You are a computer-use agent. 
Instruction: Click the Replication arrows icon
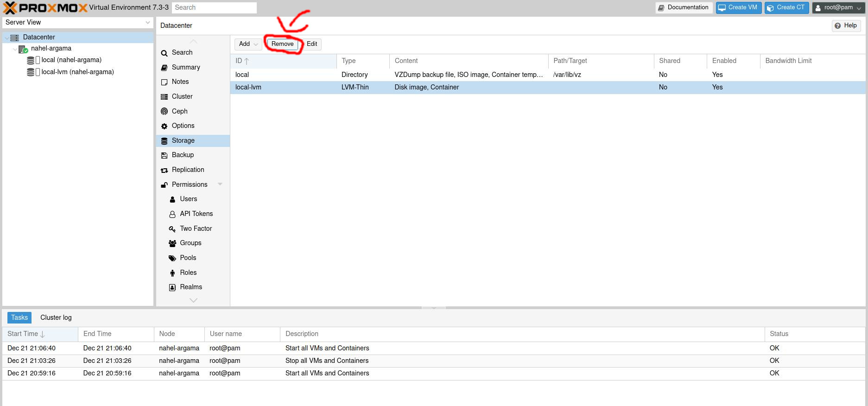(x=164, y=170)
